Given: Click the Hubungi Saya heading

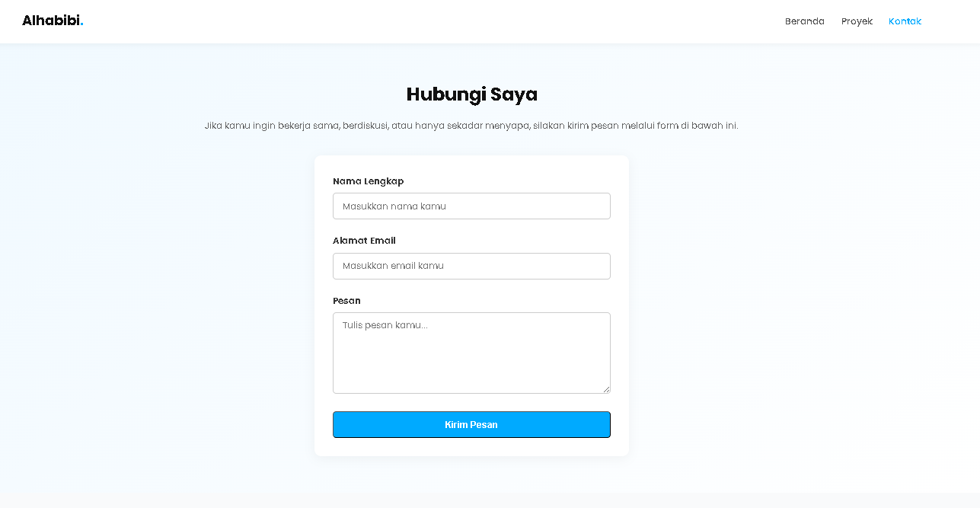Looking at the screenshot, I should click(x=471, y=94).
